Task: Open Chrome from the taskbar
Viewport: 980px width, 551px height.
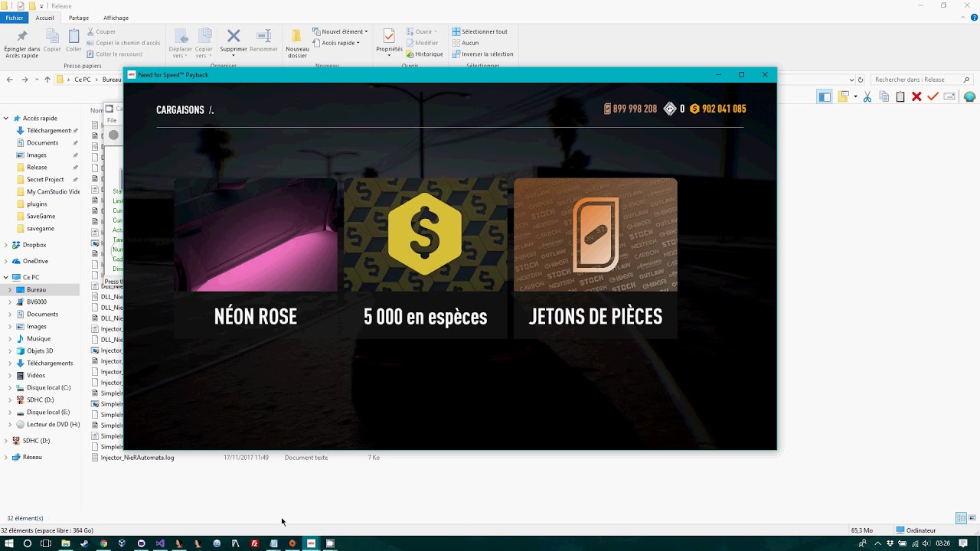Action: point(103,543)
